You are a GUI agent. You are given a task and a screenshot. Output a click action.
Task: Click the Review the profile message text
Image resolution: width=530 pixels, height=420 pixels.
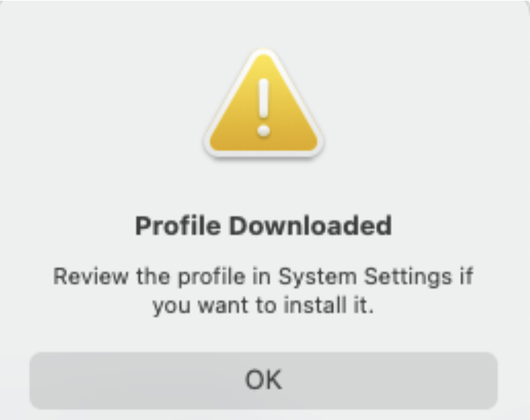[264, 291]
